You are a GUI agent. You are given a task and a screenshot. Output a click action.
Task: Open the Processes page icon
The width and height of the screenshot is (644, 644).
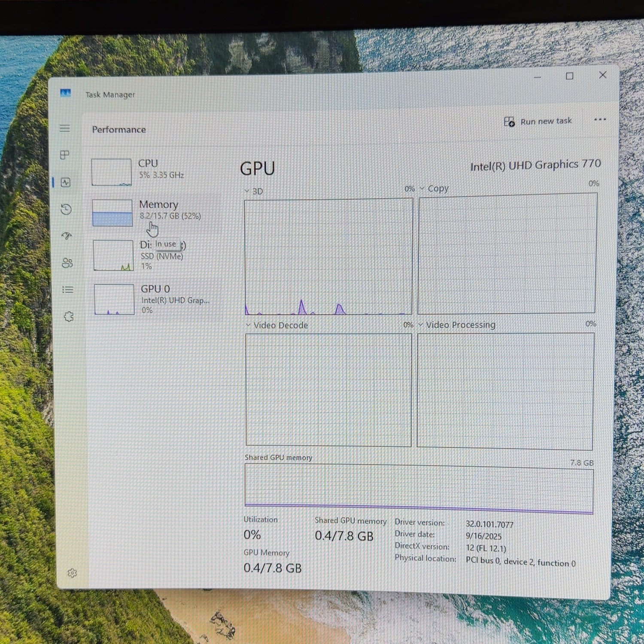[x=65, y=155]
